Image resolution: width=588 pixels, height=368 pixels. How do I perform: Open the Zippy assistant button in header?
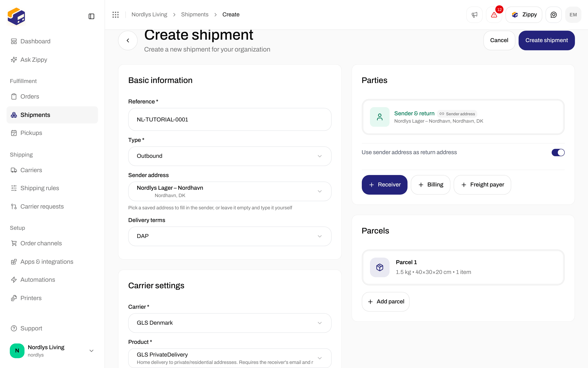[x=524, y=15]
